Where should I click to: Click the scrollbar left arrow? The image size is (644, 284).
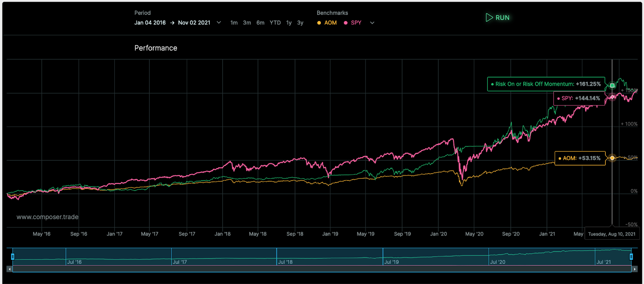point(10,269)
